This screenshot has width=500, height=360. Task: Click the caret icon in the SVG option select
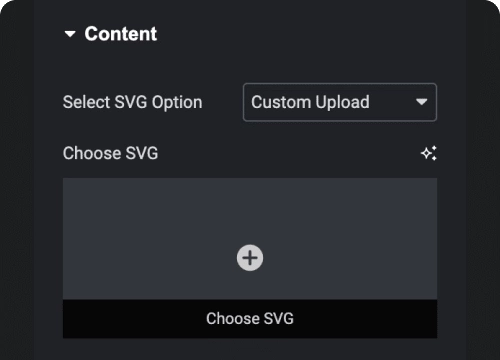point(422,102)
